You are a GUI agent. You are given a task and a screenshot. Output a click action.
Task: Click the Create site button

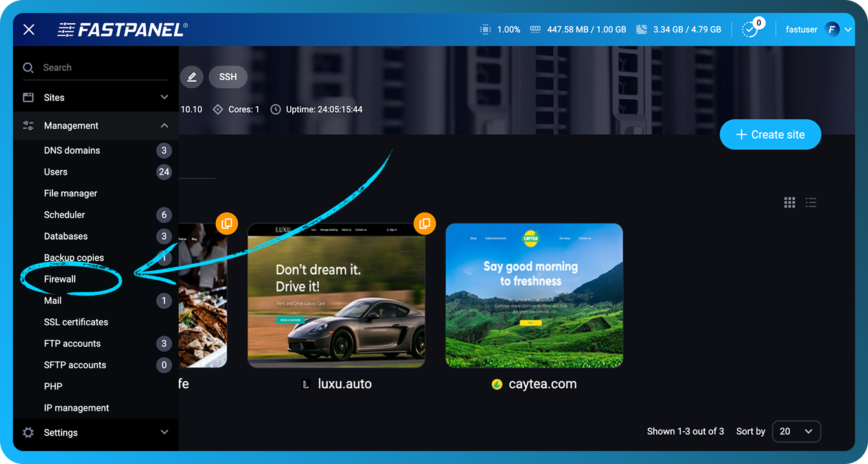[770, 134]
